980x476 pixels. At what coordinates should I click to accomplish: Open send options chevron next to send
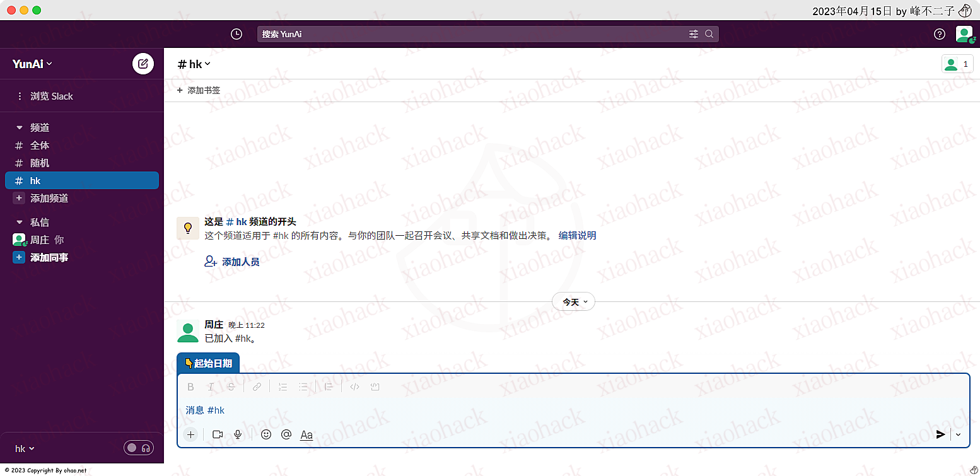[x=959, y=434]
